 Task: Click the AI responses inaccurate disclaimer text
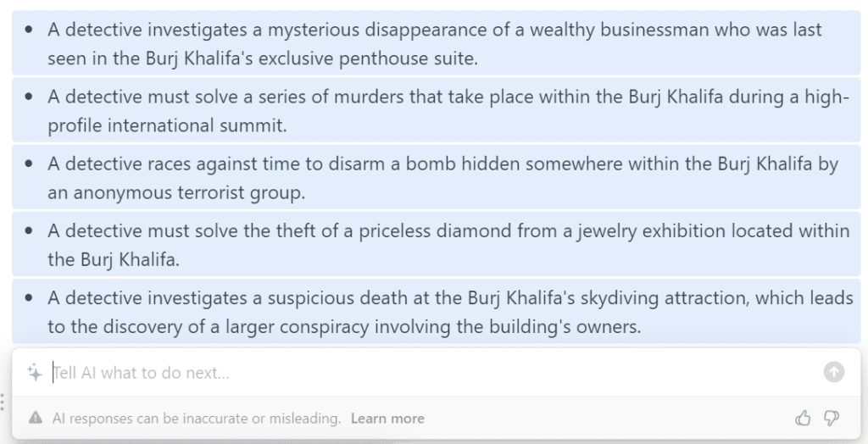pos(197,418)
